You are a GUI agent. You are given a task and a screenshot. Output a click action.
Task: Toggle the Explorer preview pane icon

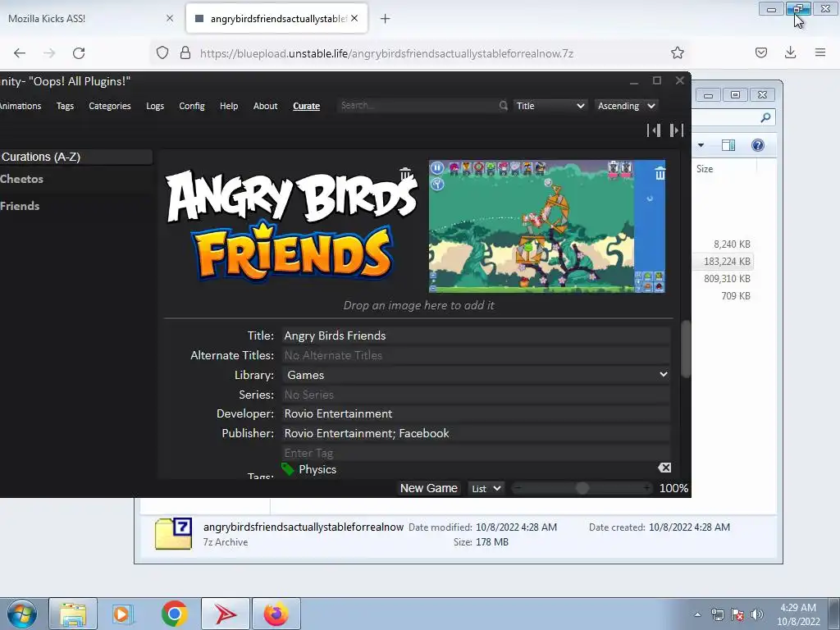[x=728, y=145]
